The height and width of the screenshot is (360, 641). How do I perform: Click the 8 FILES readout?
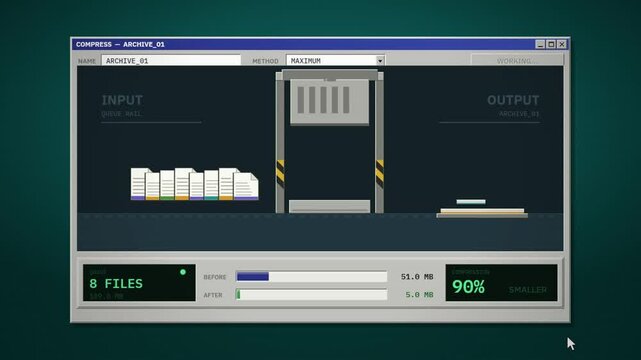click(116, 284)
